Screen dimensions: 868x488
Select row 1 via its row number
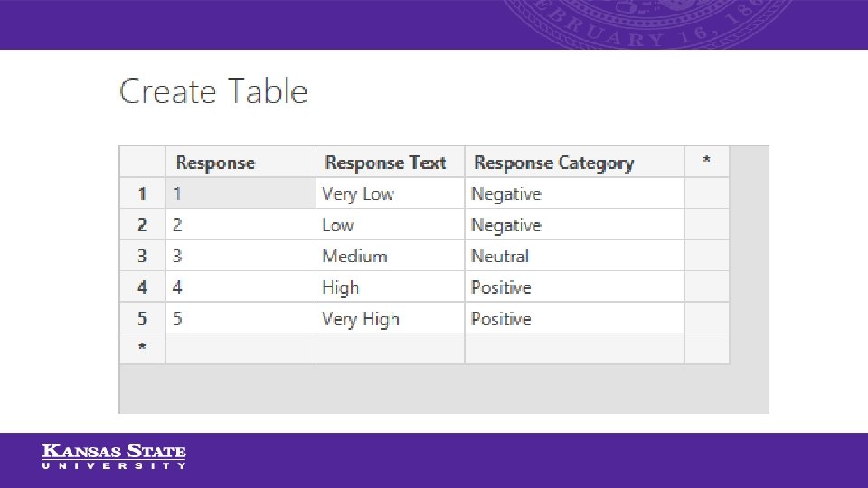[142, 193]
